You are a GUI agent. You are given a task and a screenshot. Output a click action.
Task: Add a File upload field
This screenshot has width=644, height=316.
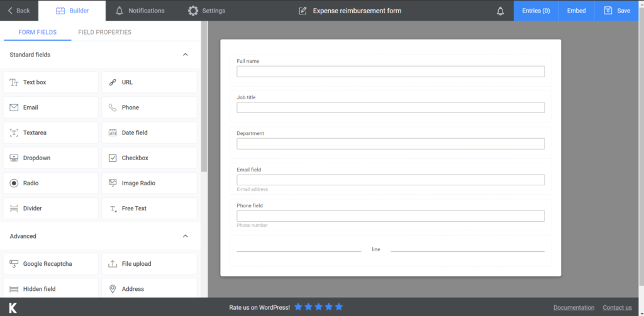(x=149, y=264)
